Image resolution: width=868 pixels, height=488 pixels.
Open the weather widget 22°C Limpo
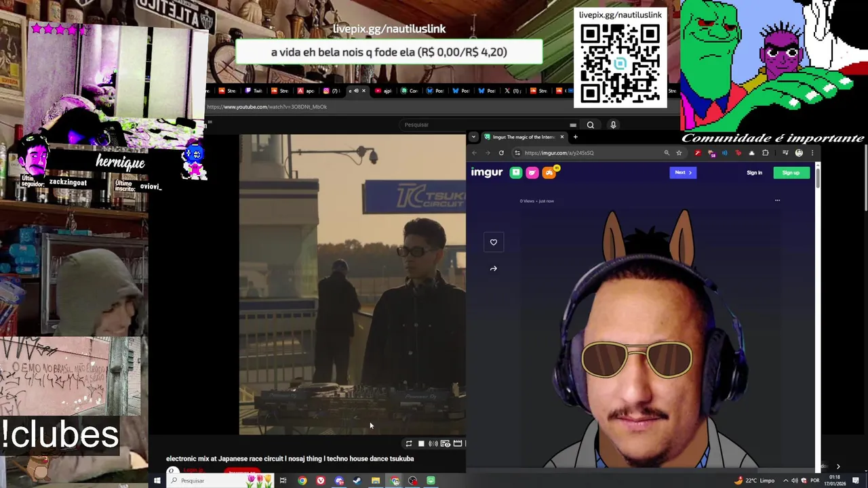tap(754, 481)
